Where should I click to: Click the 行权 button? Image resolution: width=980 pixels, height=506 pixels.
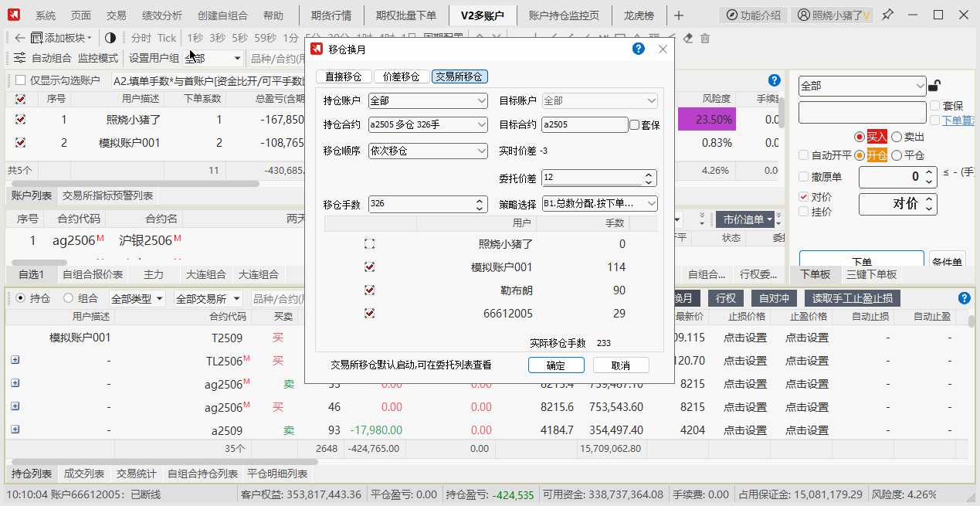(x=725, y=298)
